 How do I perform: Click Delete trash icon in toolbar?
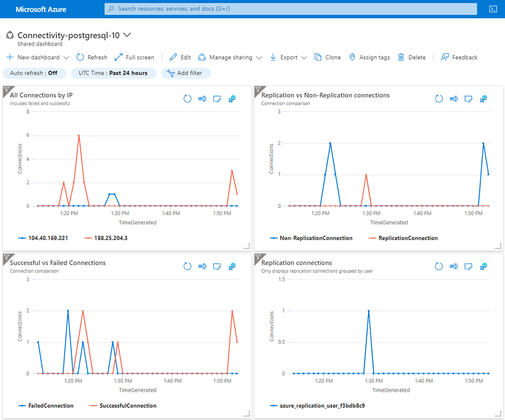[401, 57]
